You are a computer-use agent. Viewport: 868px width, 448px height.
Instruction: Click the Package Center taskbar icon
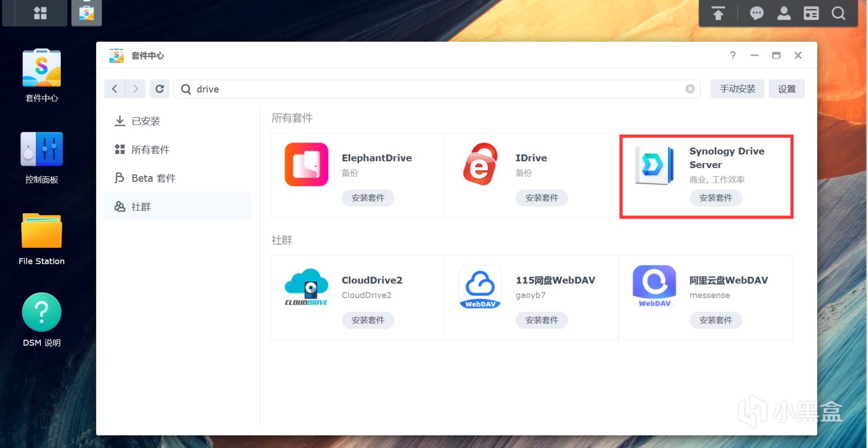pos(87,13)
